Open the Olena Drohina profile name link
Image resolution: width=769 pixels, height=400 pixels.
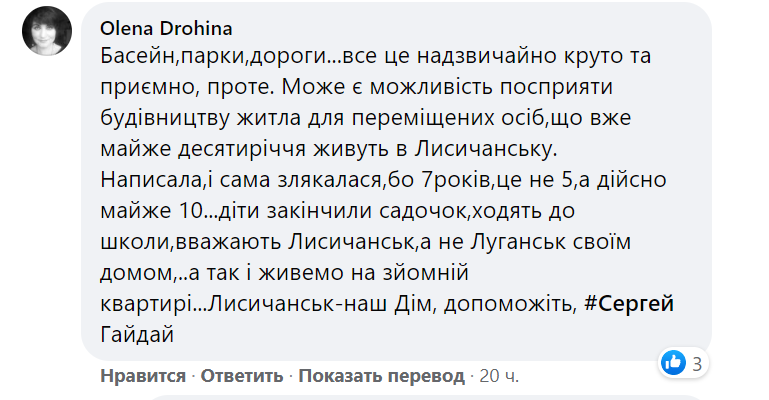point(164,24)
